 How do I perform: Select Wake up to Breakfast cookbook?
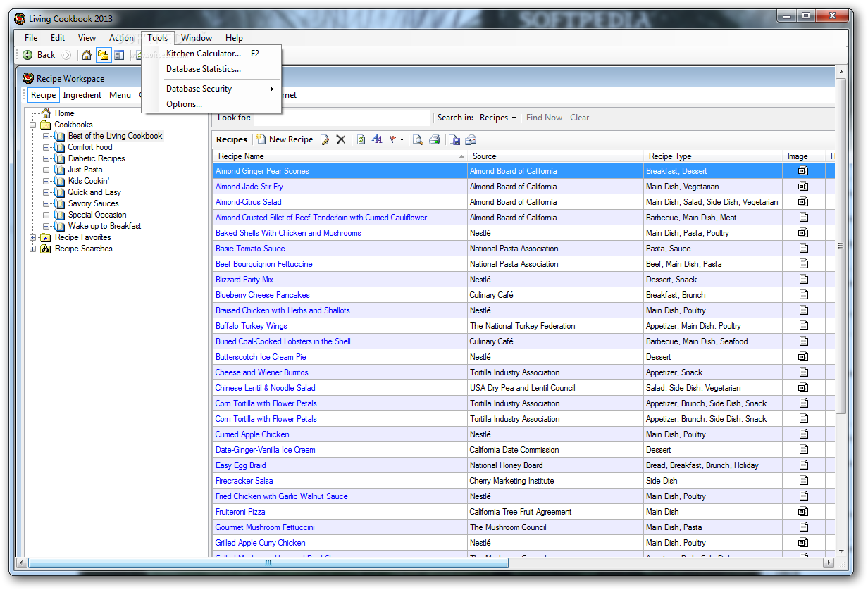tap(104, 226)
